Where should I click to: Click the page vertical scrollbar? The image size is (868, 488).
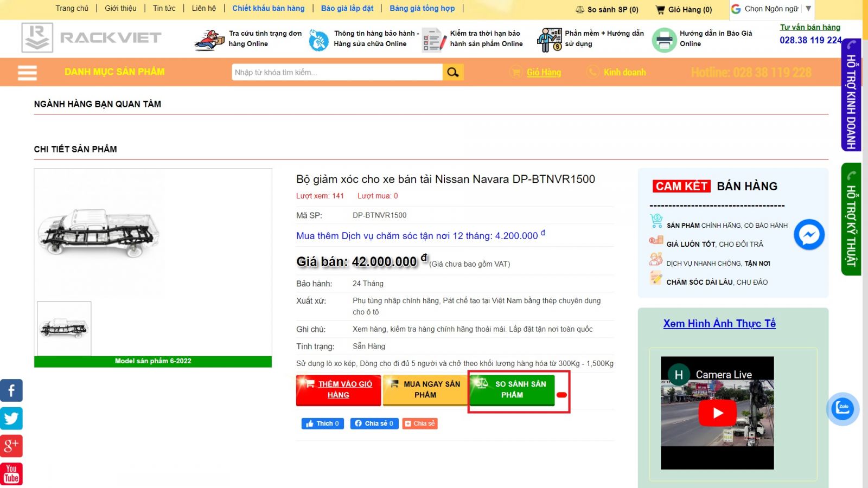[x=865, y=244]
